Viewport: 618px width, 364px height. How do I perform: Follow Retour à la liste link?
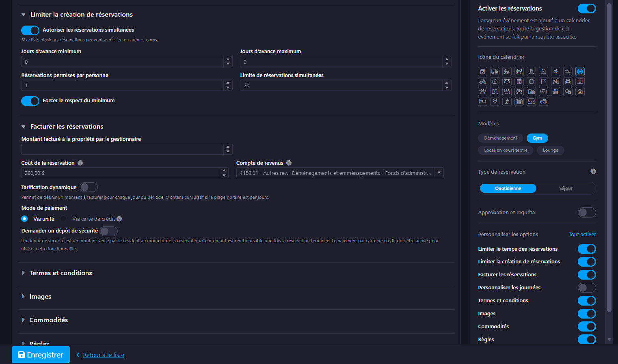pos(104,355)
